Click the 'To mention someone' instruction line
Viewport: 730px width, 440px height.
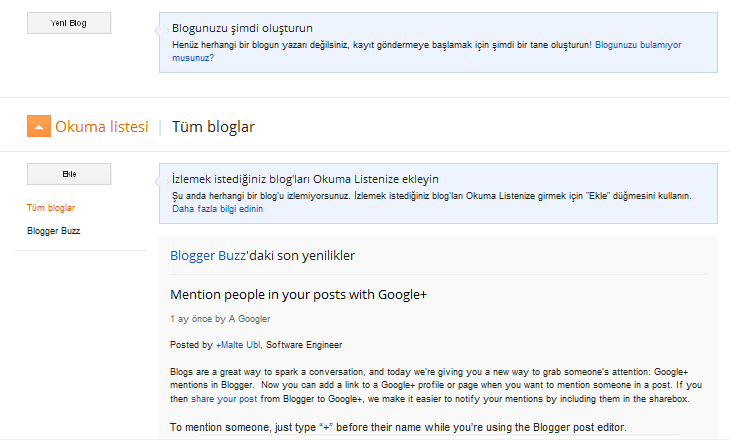pyautogui.click(x=398, y=429)
